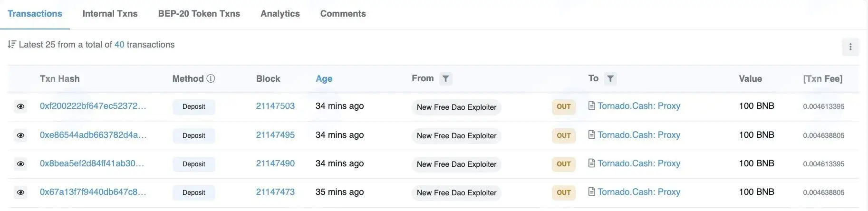This screenshot has height=211, width=868.
Task: Open the From column filter icon
Action: [x=445, y=79]
